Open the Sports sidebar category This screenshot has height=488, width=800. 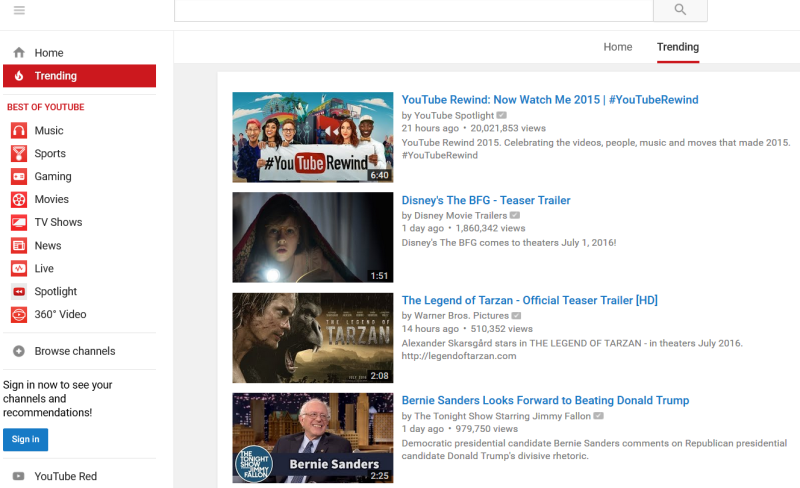pyautogui.click(x=50, y=154)
